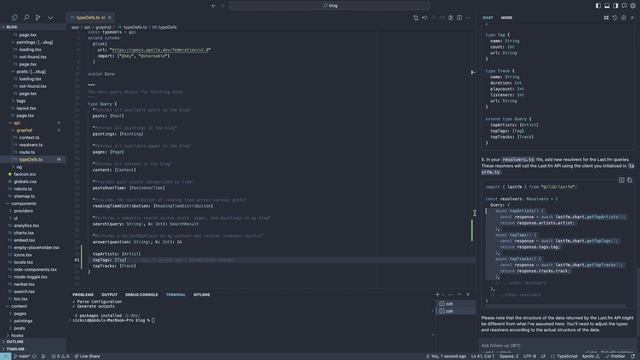This screenshot has height=360, width=640.
Task: Click the main branch status item
Action: [22, 356]
